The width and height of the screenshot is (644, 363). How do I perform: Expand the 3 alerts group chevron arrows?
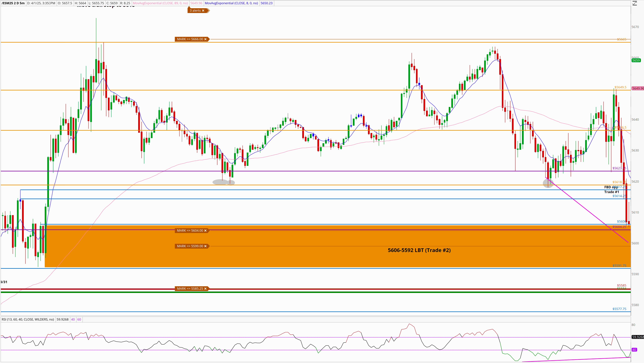click(208, 10)
